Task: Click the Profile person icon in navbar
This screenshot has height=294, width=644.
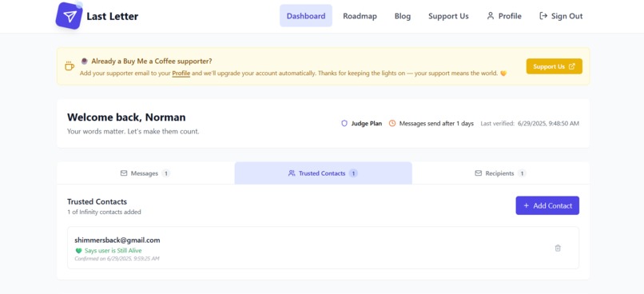Action: (491, 16)
